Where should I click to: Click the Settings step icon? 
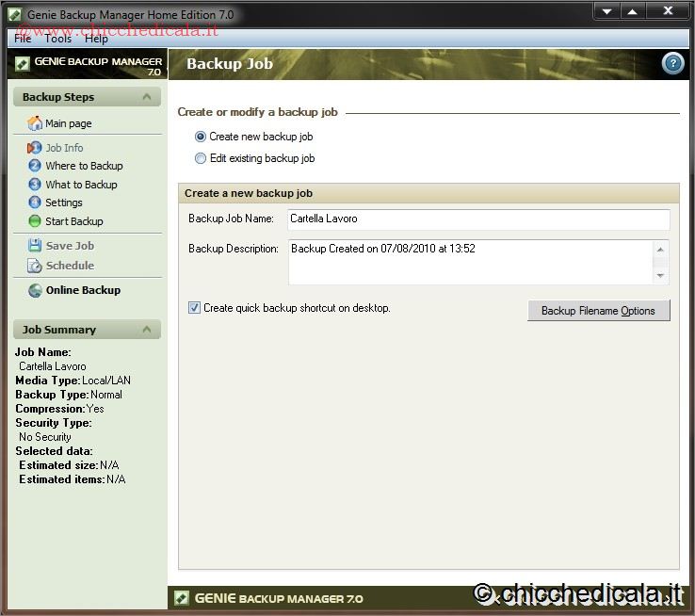tap(35, 203)
